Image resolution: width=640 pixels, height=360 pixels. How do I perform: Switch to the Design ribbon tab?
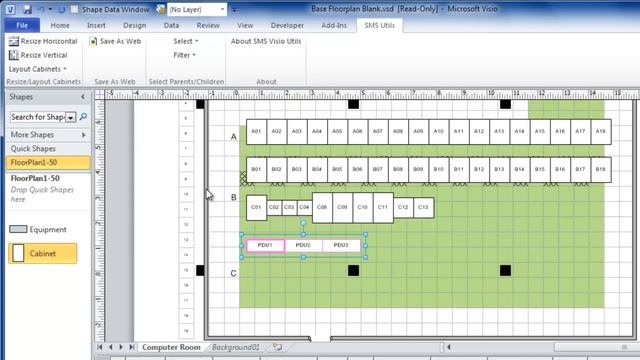tap(135, 25)
